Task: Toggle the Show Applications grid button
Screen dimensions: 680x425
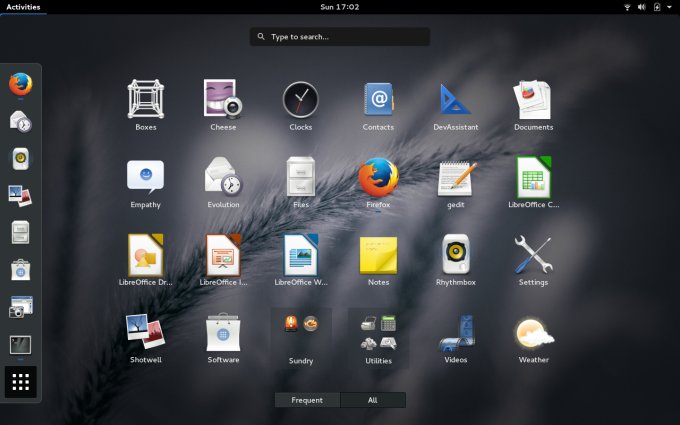Action: click(x=20, y=382)
